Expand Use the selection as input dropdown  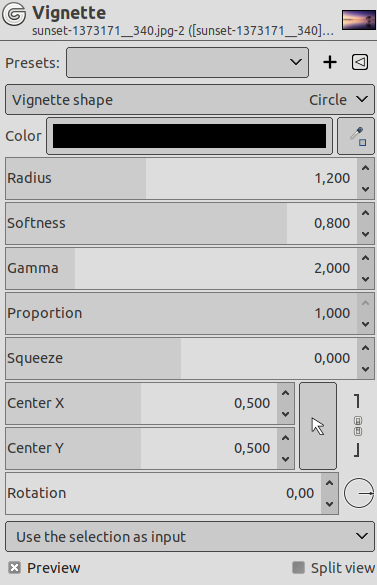[190, 536]
